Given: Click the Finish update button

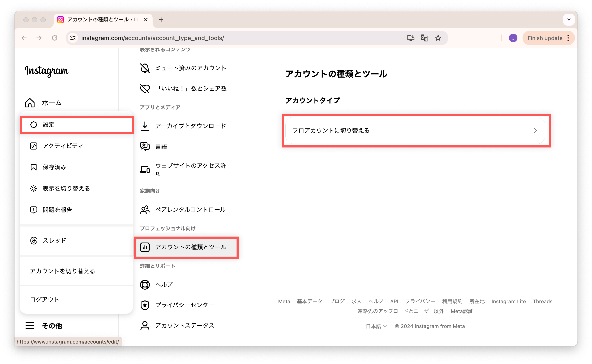Looking at the screenshot, I should pos(545,38).
